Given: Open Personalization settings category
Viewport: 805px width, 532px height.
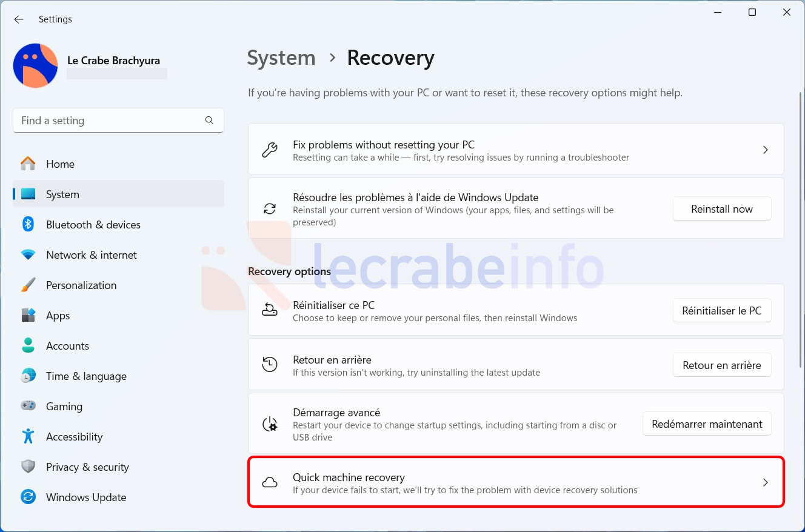Looking at the screenshot, I should pyautogui.click(x=118, y=285).
